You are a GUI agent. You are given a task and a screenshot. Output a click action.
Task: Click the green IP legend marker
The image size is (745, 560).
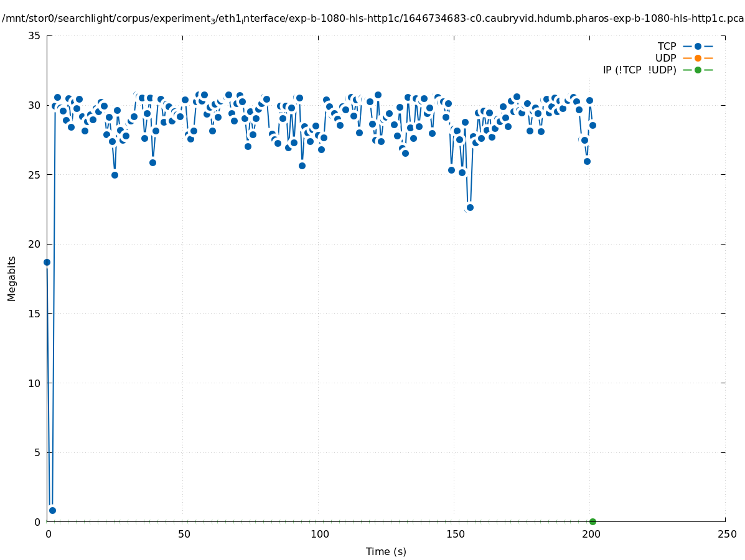point(698,70)
